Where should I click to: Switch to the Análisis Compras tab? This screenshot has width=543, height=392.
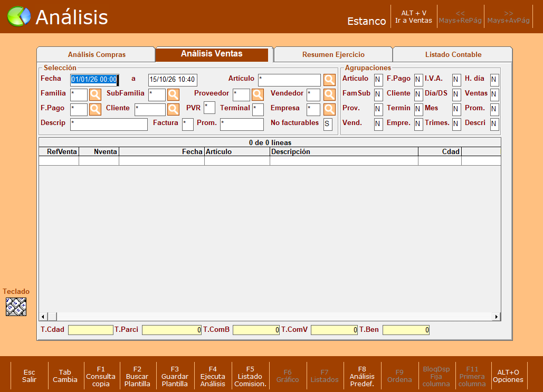[96, 55]
